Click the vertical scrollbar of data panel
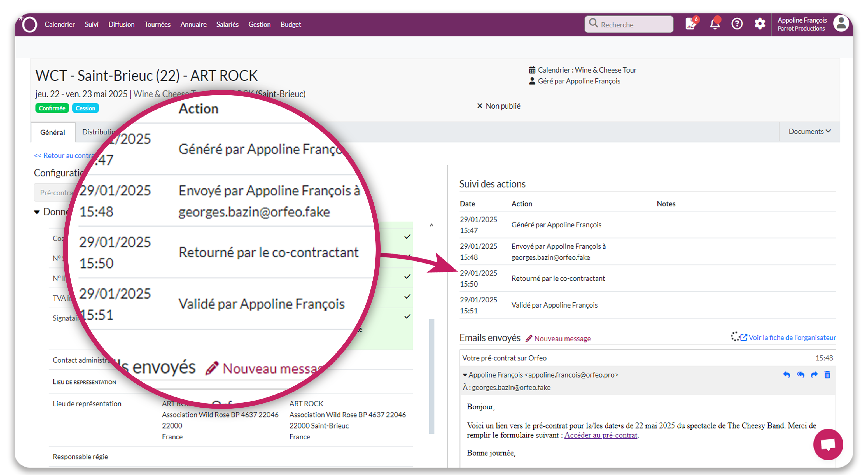Screen dimensions: 868x475 (x=431, y=376)
